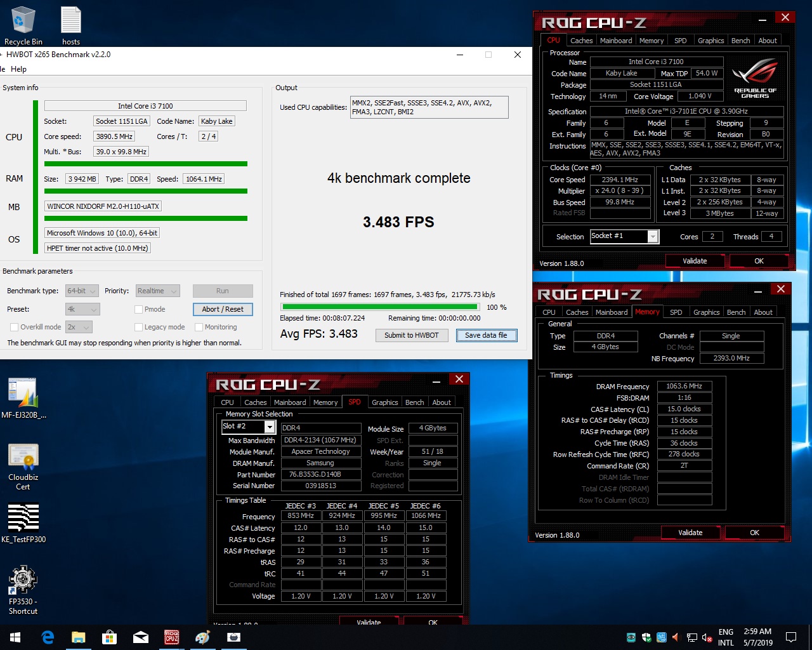Image resolution: width=812 pixels, height=650 pixels.
Task: Open the Help menu in HWBOT
Action: tap(18, 69)
